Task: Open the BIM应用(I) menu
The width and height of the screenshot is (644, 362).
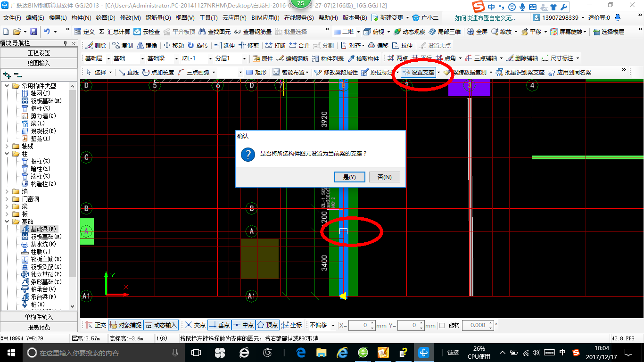Action: point(265,17)
